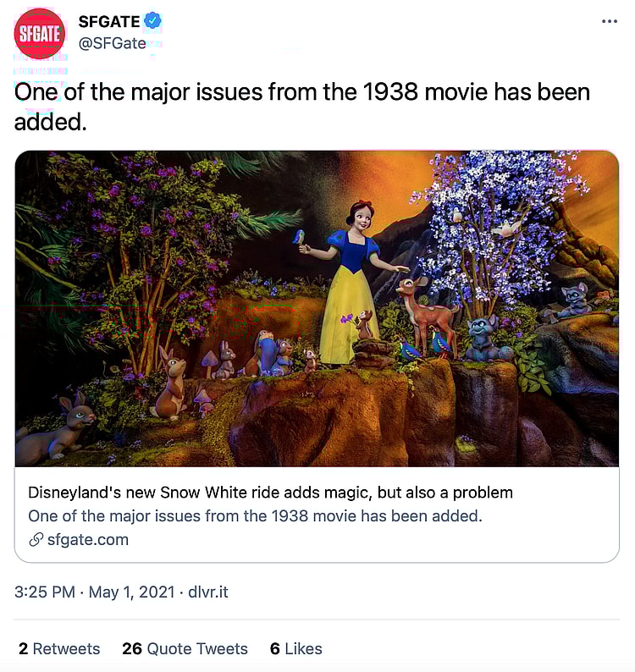
Task: Open the 3:25 PM timestamp link
Action: pos(45,592)
